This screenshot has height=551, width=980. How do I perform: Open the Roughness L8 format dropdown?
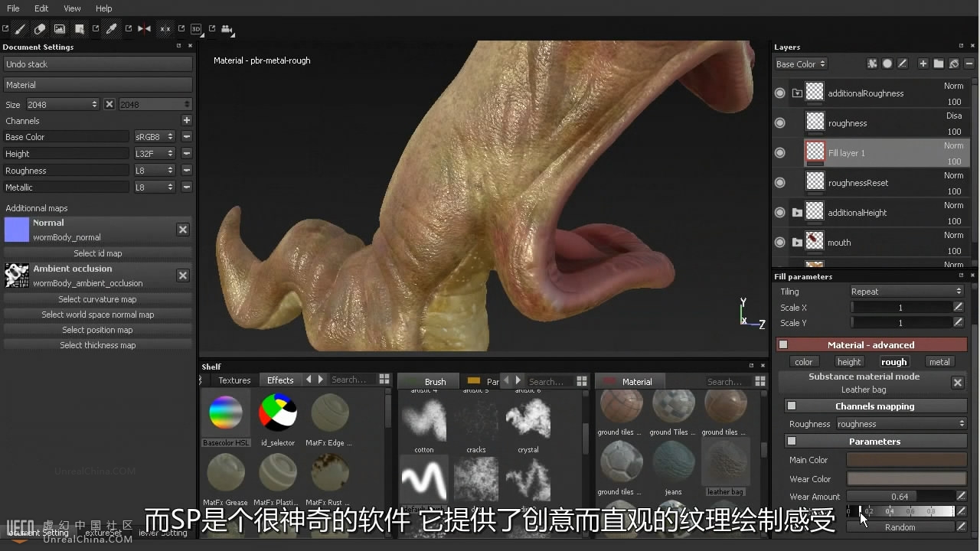tap(155, 171)
